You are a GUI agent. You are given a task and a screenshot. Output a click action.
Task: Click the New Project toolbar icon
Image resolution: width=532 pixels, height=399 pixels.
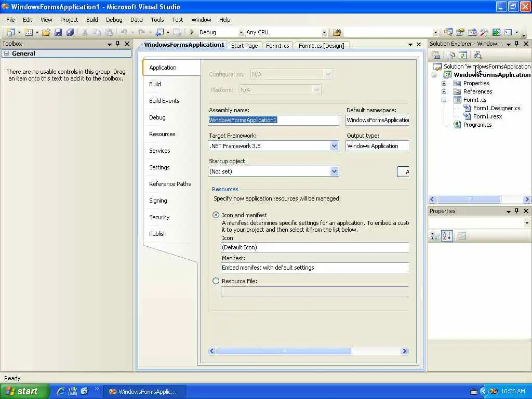click(11, 32)
